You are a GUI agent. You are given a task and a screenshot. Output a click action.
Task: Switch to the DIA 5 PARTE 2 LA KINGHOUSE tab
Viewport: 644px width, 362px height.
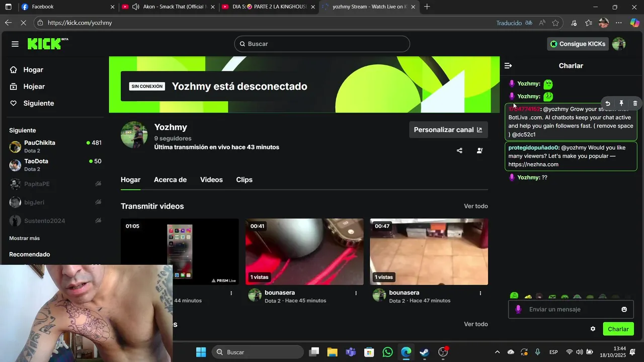tap(269, 7)
